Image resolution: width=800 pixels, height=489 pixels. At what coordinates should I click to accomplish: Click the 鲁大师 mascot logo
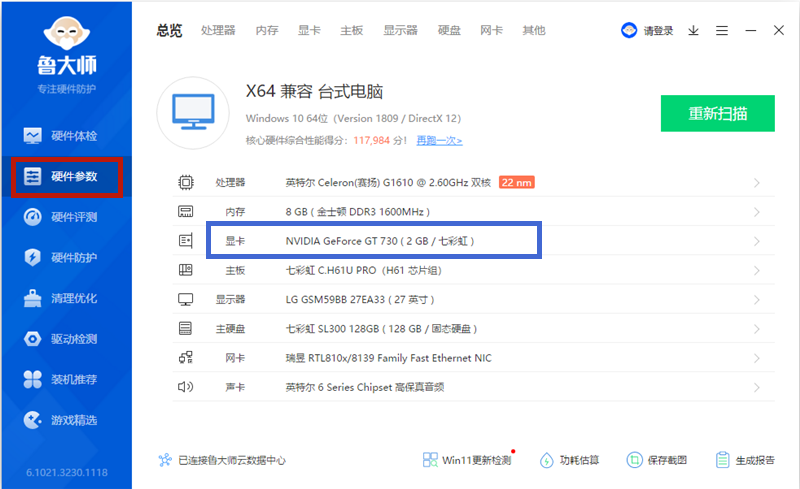(x=67, y=33)
